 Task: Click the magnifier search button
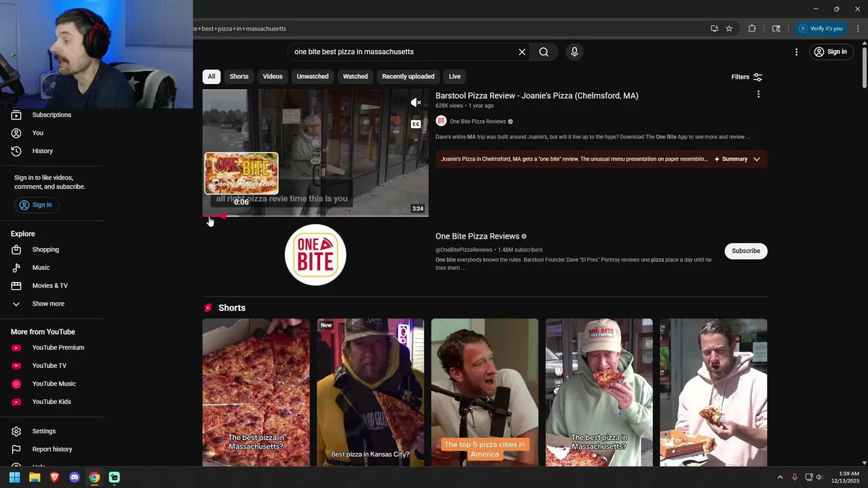[544, 52]
